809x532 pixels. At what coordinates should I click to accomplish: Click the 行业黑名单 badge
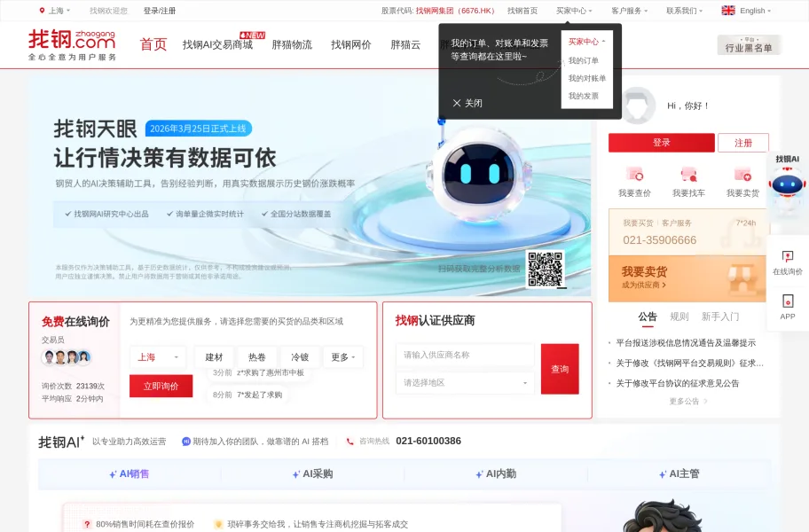749,45
